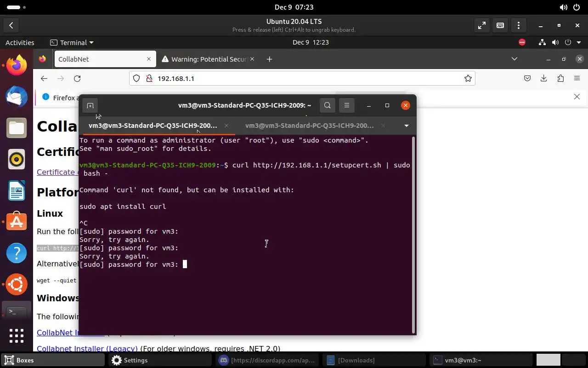Launch LibreOffice Writer from the dock

(17, 190)
